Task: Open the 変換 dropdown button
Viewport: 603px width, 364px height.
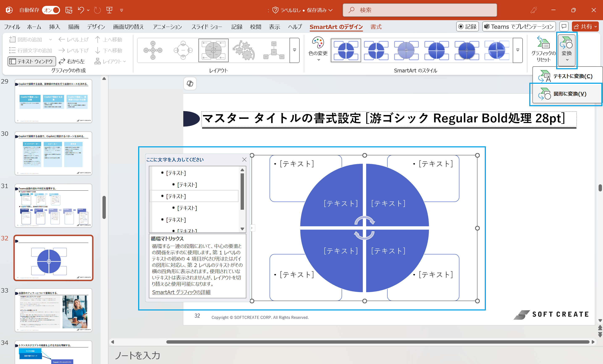Action: coord(567,50)
